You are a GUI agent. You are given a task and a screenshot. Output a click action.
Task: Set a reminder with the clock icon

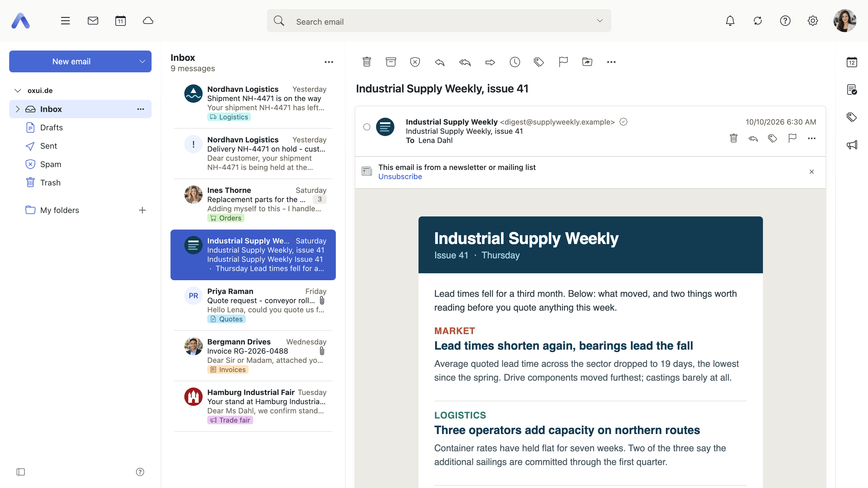[x=515, y=62]
